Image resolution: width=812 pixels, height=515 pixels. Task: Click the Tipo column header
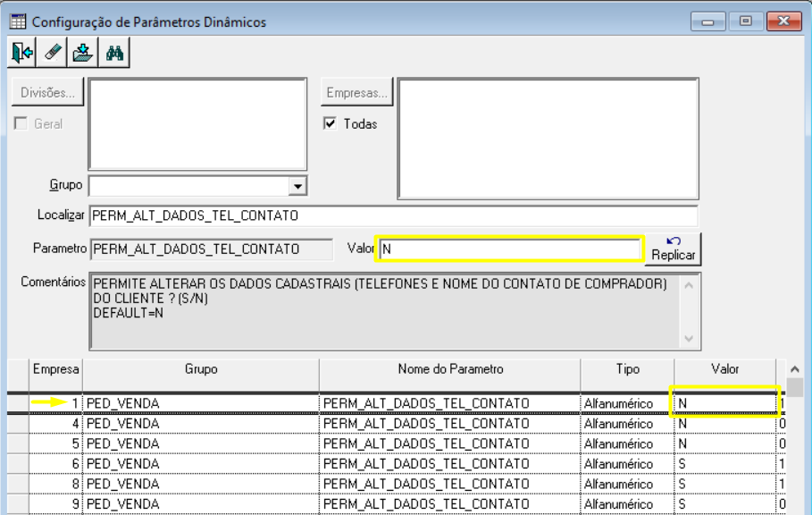(x=628, y=375)
